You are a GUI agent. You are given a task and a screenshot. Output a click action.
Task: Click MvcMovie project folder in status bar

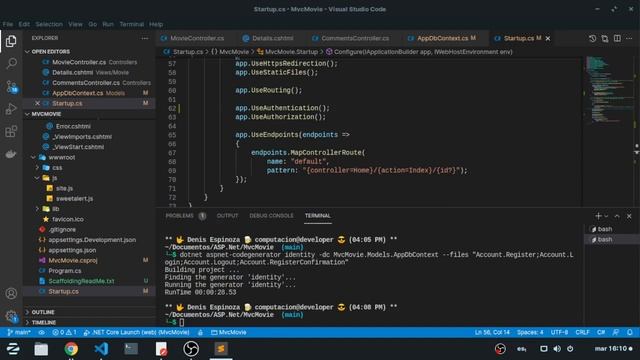[229, 332]
